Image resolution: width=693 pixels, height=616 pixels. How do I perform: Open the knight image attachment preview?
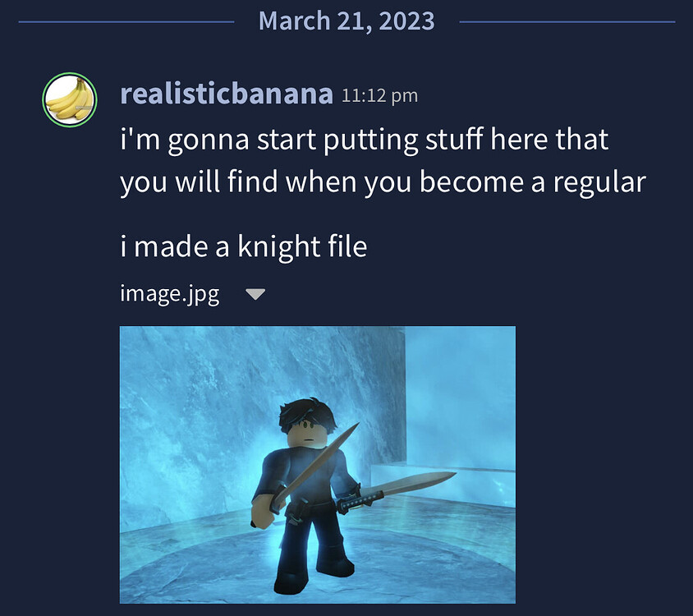317,464
